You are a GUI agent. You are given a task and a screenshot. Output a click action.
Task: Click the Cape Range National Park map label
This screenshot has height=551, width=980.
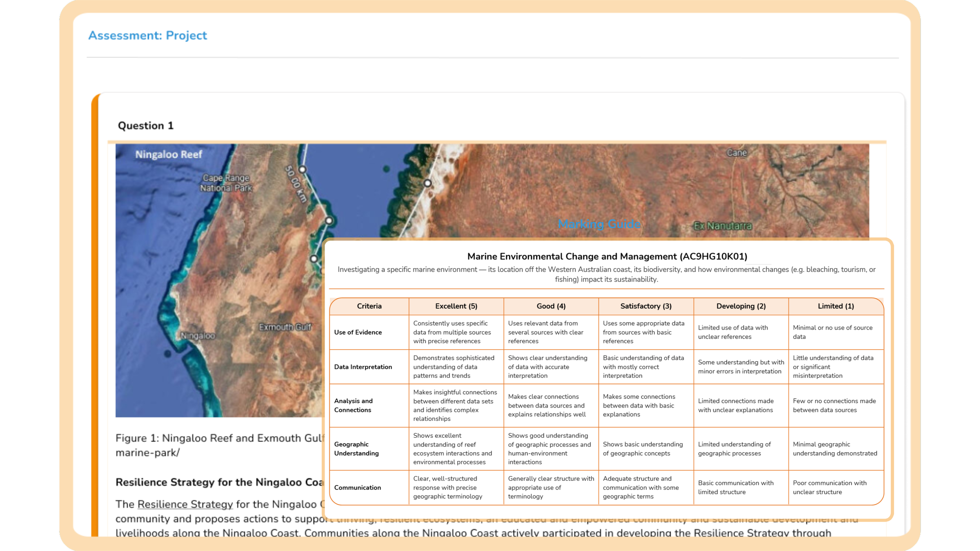[226, 183]
